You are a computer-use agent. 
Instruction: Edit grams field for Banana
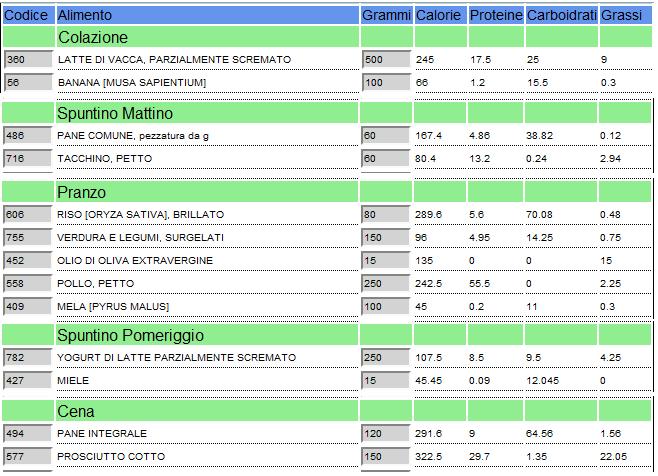(x=386, y=83)
